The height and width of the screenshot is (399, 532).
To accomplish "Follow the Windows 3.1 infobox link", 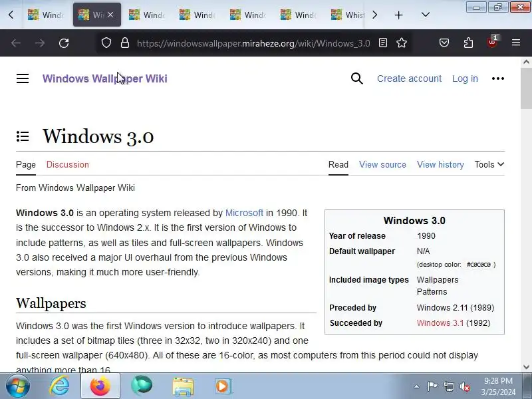I will pyautogui.click(x=440, y=323).
